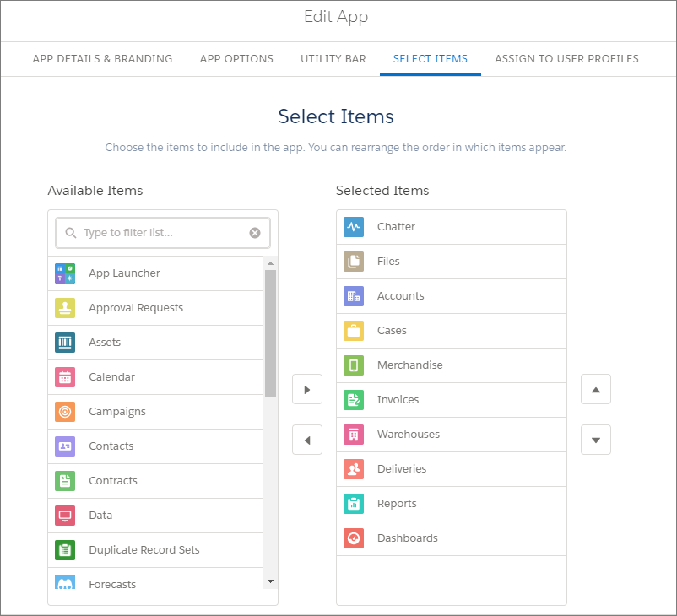Image resolution: width=677 pixels, height=616 pixels.
Task: Remove item using the left arrow button
Action: (307, 440)
